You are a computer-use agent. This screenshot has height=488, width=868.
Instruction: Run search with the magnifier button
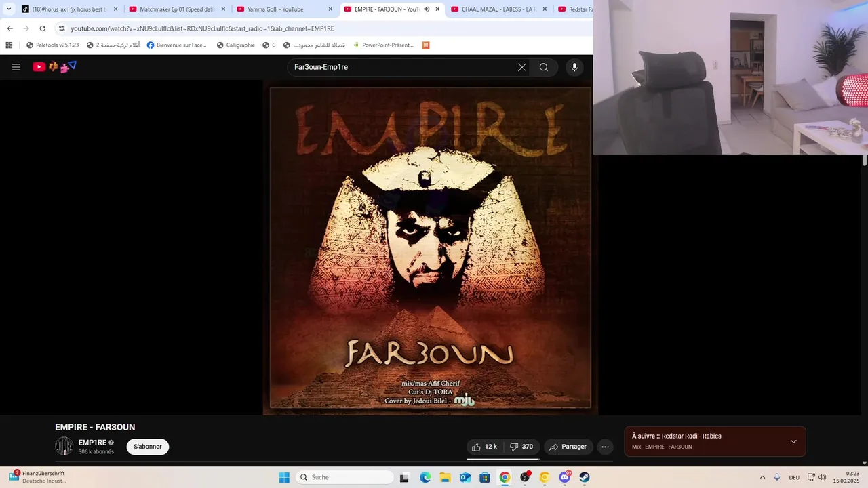(x=544, y=67)
